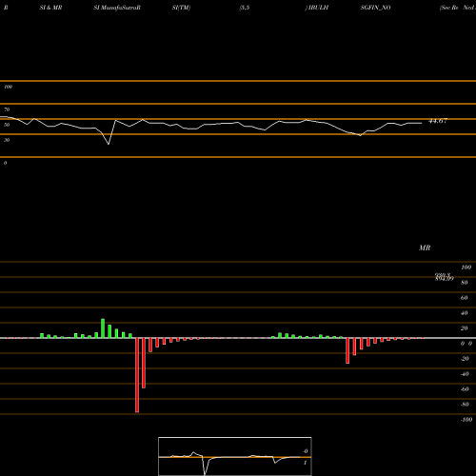Click the 'SI MunafaSutraR' header text
The width and height of the screenshot is (476, 476).
117,8
